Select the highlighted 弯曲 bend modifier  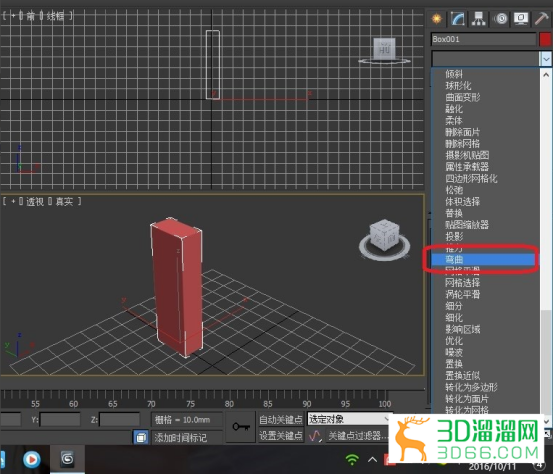coord(483,259)
